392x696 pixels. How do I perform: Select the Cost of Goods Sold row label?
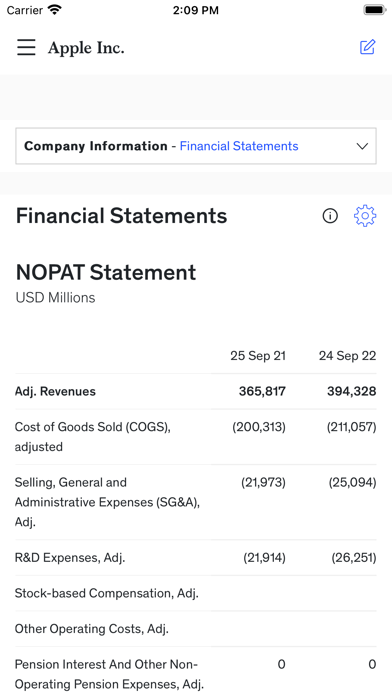click(x=93, y=437)
